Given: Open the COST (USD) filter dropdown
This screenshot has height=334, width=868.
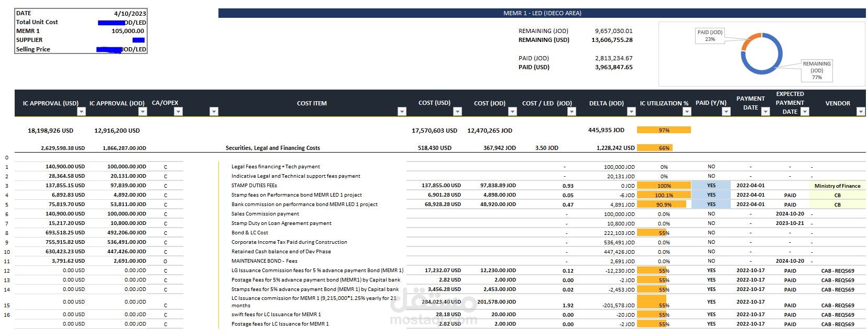Looking at the screenshot, I should click(457, 112).
